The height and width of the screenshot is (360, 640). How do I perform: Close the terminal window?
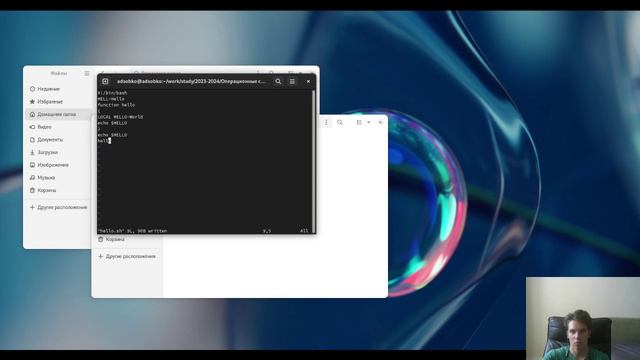[x=308, y=81]
